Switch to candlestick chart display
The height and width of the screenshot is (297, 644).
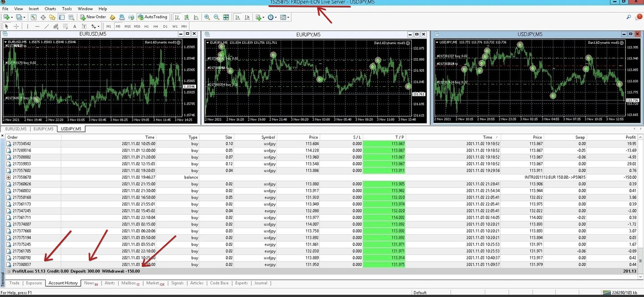(x=187, y=17)
